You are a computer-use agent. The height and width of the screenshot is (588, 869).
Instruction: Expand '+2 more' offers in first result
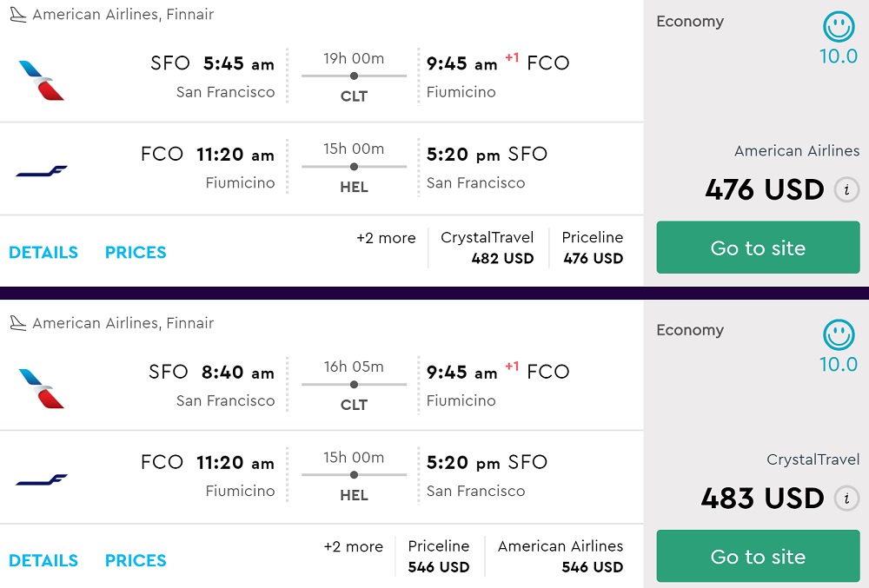coord(386,238)
